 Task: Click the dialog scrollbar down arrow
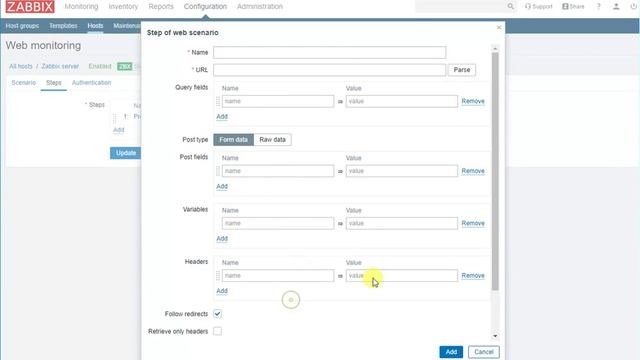495,336
